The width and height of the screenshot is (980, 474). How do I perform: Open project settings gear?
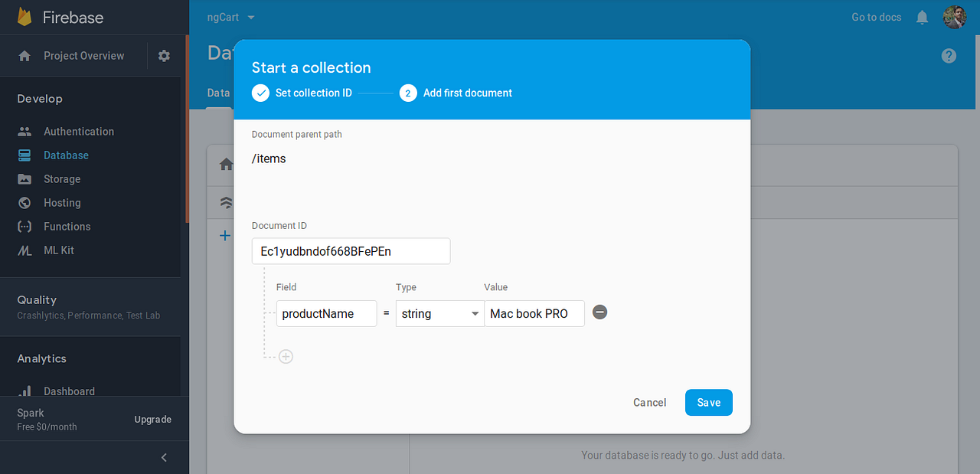[164, 55]
